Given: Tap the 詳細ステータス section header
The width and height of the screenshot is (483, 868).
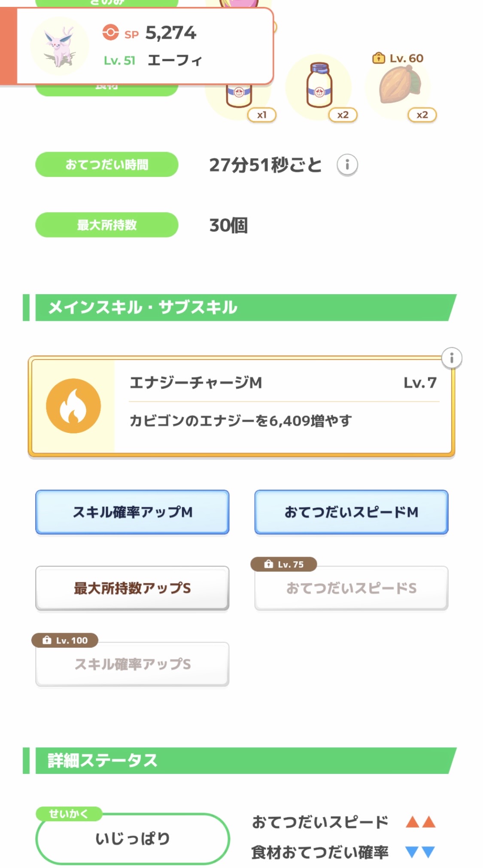Looking at the screenshot, I should 240,761.
